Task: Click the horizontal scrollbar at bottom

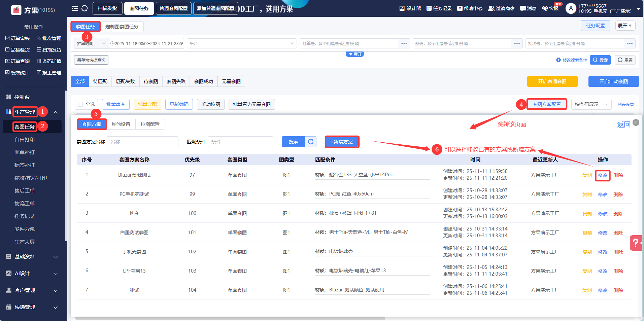Action: (x=230, y=318)
